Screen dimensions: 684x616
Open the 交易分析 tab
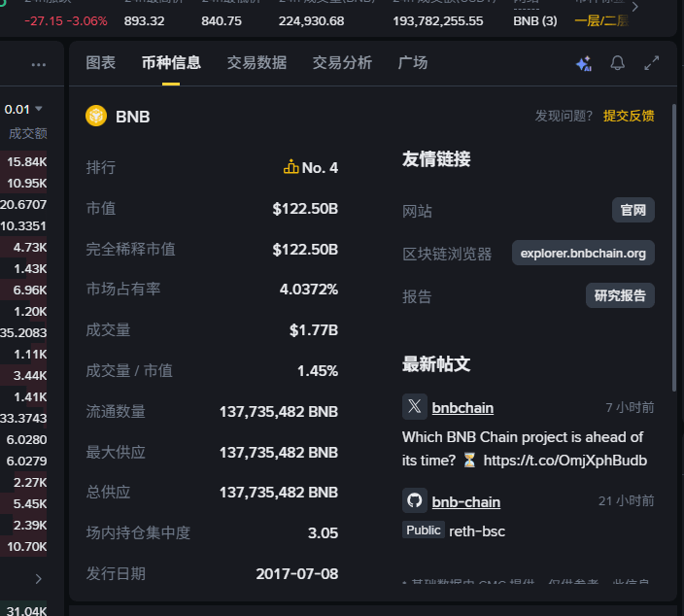tap(342, 62)
